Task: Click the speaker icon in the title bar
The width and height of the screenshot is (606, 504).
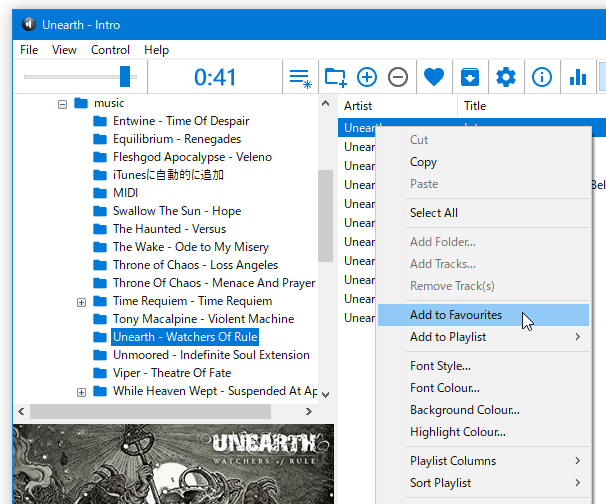Action: (29, 24)
